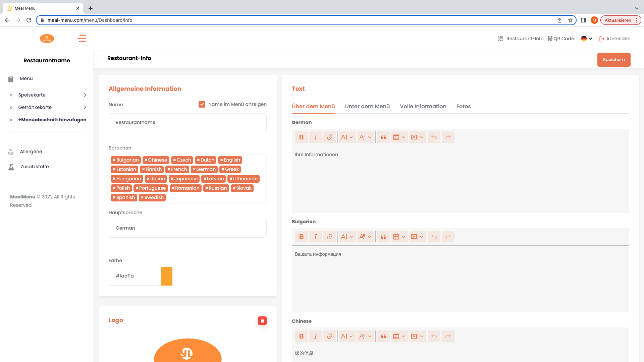Redo in the German editor
644x362 pixels.
[x=448, y=137]
